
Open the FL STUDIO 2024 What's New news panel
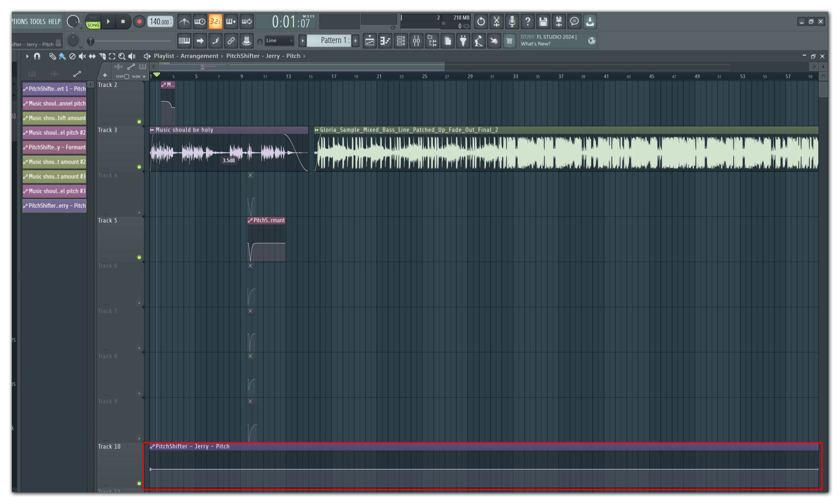558,41
